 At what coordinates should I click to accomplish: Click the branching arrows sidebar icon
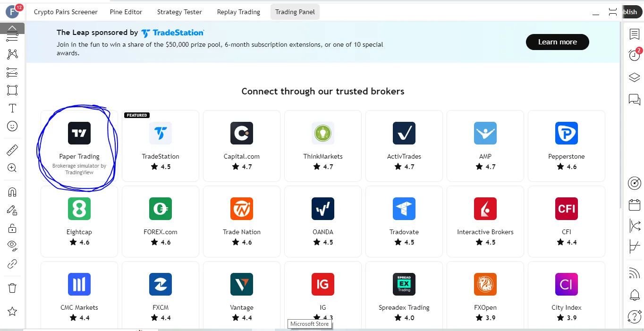coord(634,226)
